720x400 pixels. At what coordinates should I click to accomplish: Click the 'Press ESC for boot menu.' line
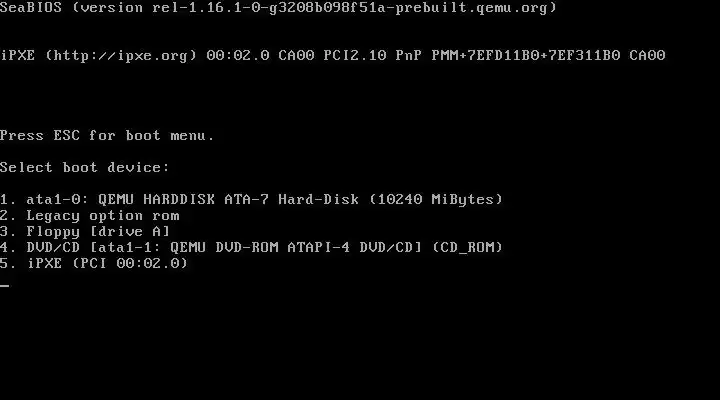pos(107,135)
